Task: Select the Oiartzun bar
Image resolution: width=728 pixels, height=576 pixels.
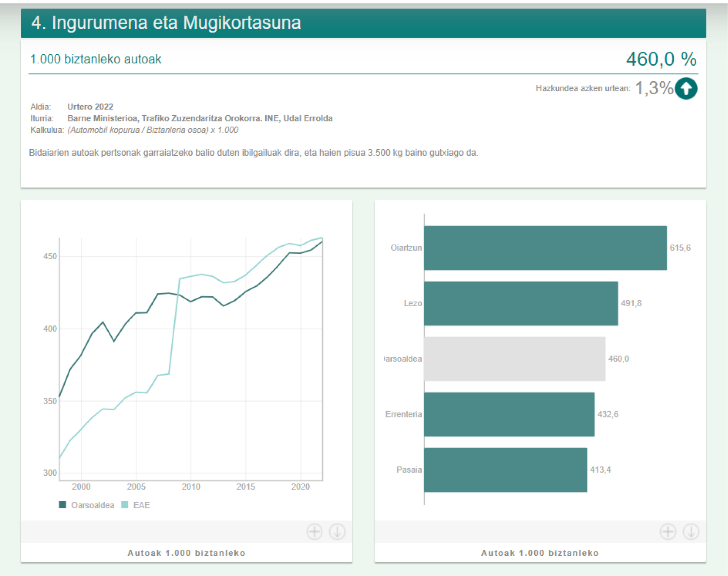Action: pos(545,248)
